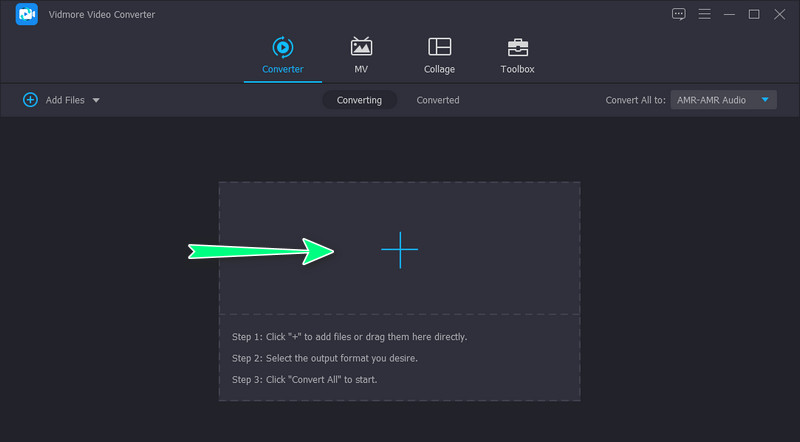Click the circled plus beside Add Files
The width and height of the screenshot is (800, 442).
point(30,100)
